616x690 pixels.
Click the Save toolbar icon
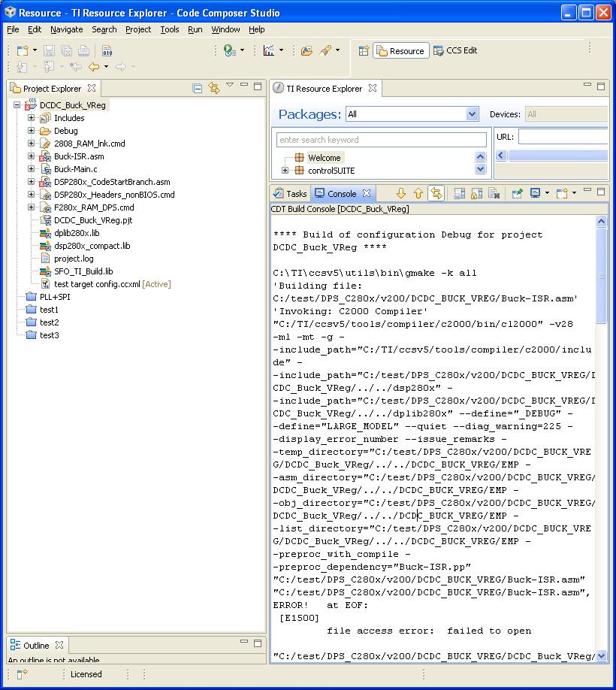coord(49,50)
